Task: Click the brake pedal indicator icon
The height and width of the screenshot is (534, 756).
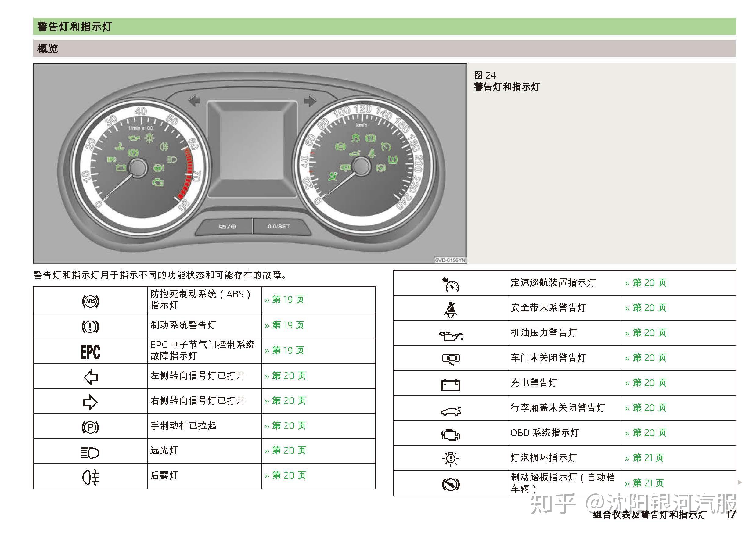Action: coord(451,484)
